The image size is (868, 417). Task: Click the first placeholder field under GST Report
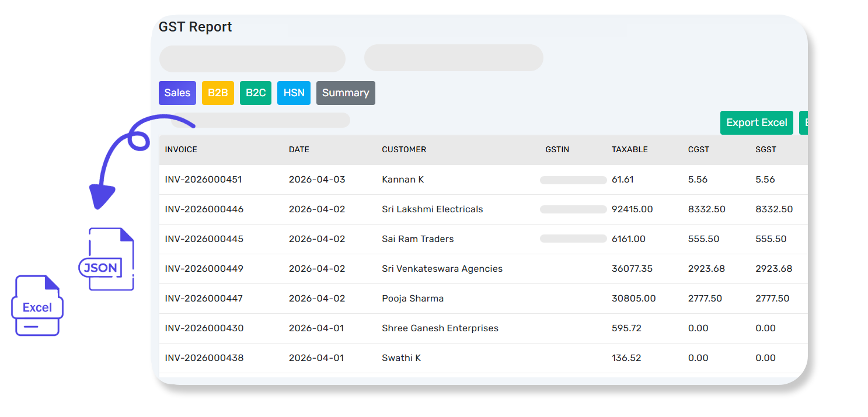coord(252,59)
